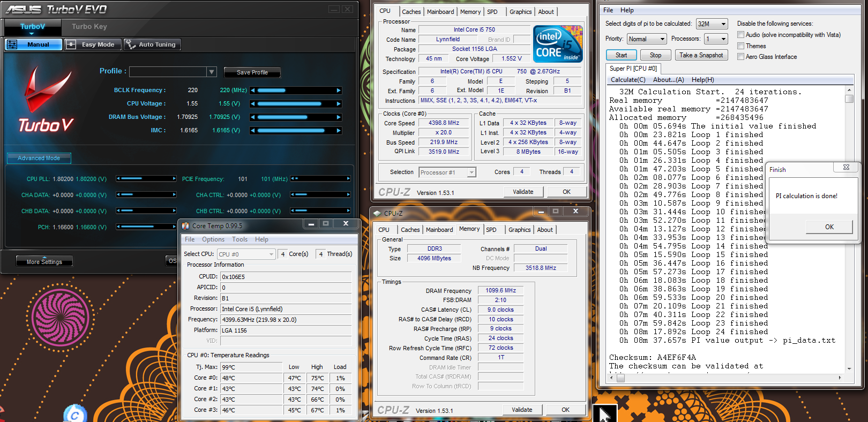The height and width of the screenshot is (422, 868).
Task: Click CHB CTRL decrease arrow
Action: click(x=293, y=211)
